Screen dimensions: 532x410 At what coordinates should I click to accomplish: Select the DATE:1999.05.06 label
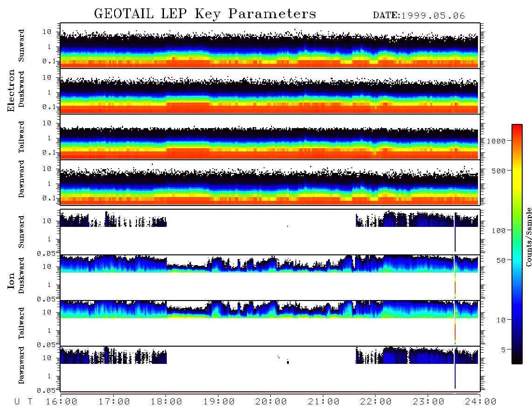tap(419, 15)
